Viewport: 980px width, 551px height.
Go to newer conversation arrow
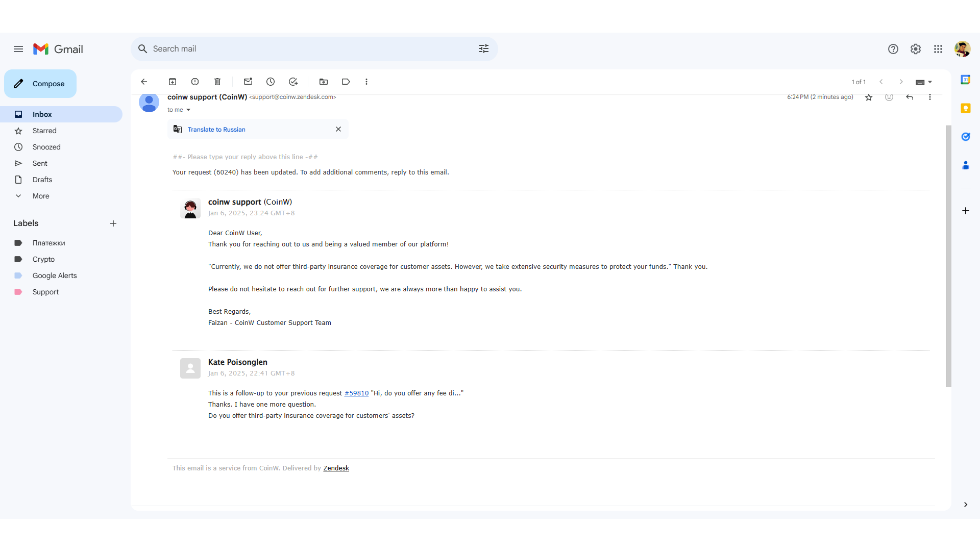[x=881, y=82]
